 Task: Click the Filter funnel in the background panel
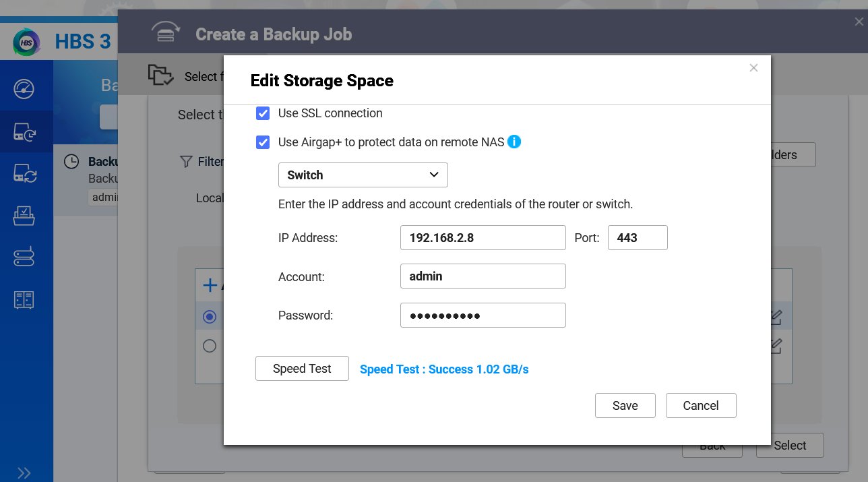click(x=187, y=162)
